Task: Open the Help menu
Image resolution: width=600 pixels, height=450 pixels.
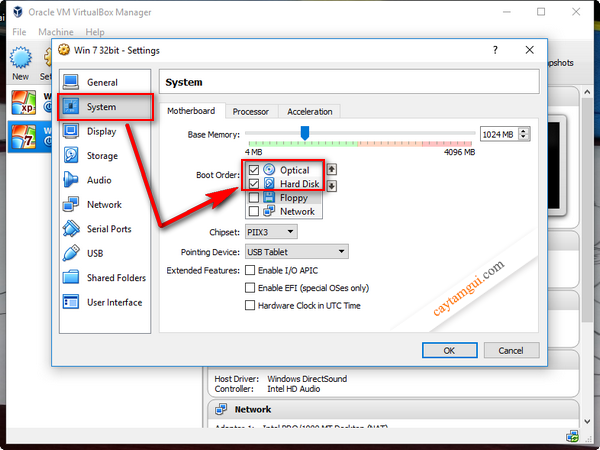Action: click(x=95, y=32)
